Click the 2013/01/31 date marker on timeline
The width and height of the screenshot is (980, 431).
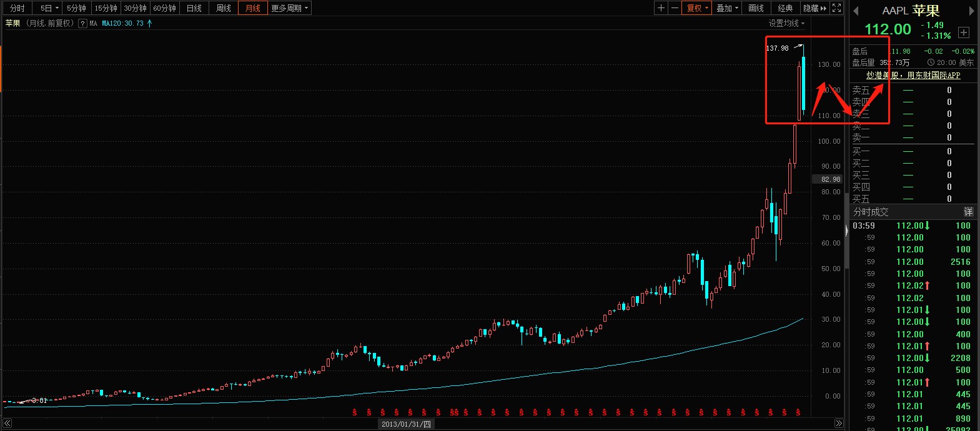click(406, 424)
